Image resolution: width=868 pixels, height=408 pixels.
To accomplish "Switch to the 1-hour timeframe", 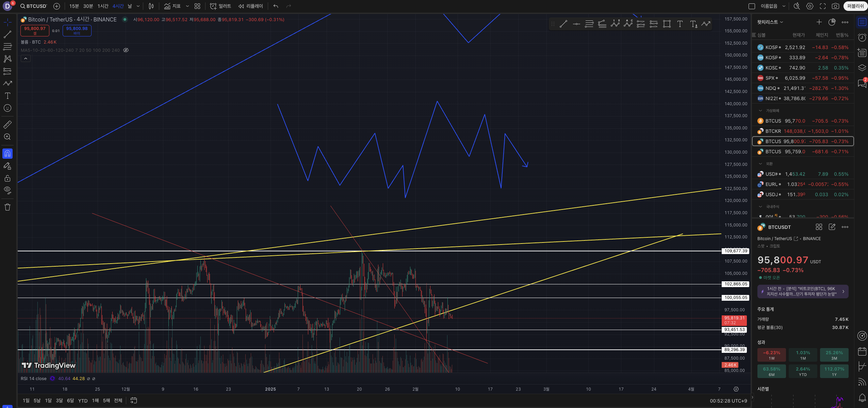I will pyautogui.click(x=103, y=6).
